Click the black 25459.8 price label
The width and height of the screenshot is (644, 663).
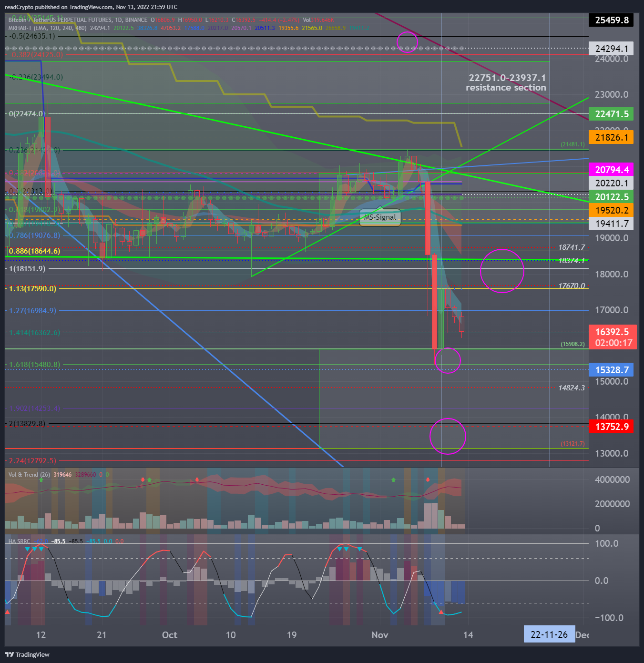pos(612,20)
